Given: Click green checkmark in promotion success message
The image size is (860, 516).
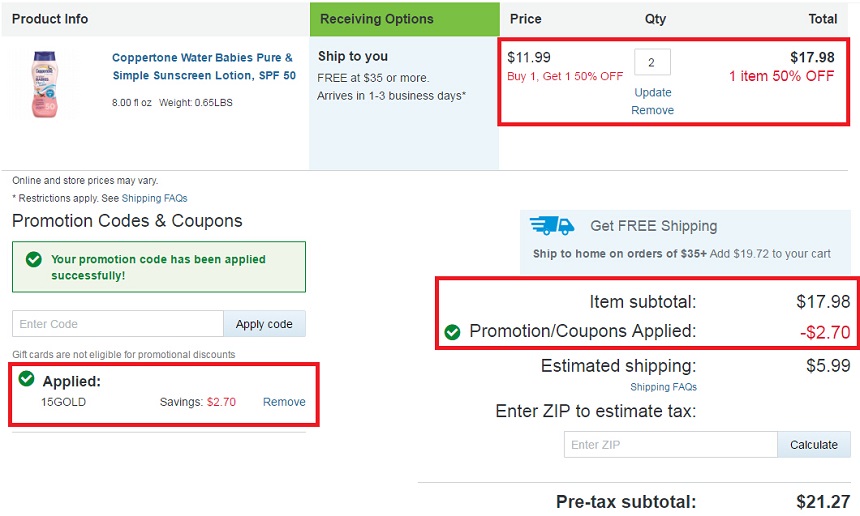Looking at the screenshot, I should click(x=33, y=259).
